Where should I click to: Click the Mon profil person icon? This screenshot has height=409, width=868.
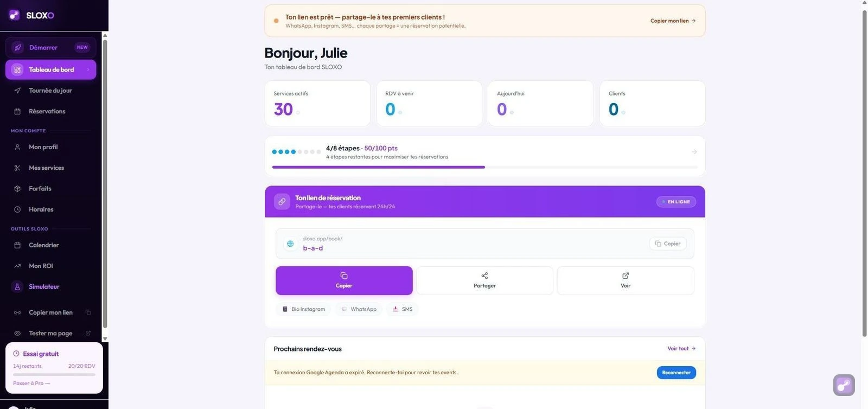17,147
